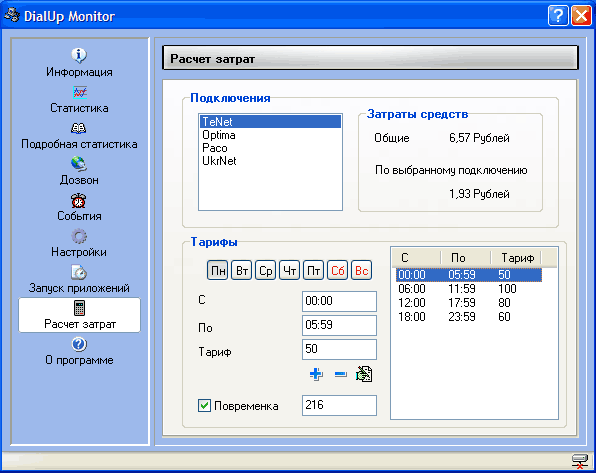This screenshot has height=473, width=596.
Task: Select UkrNet in connections list
Action: [x=270, y=161]
